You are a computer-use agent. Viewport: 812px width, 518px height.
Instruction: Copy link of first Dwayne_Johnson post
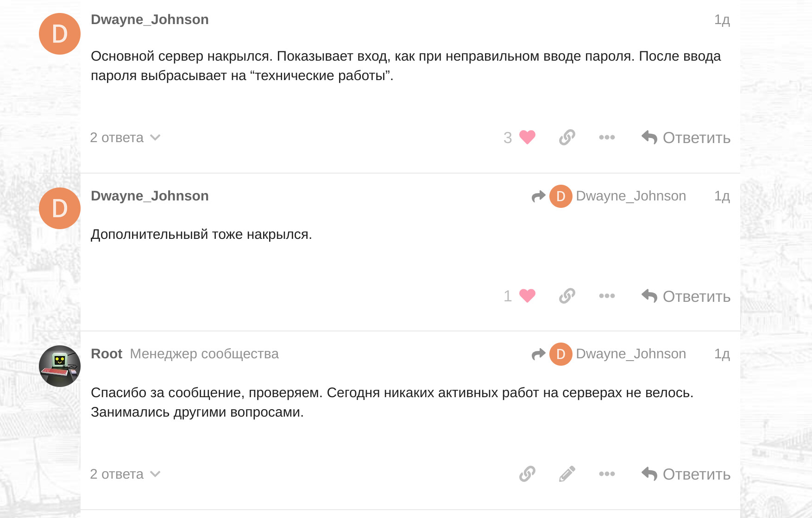click(567, 137)
